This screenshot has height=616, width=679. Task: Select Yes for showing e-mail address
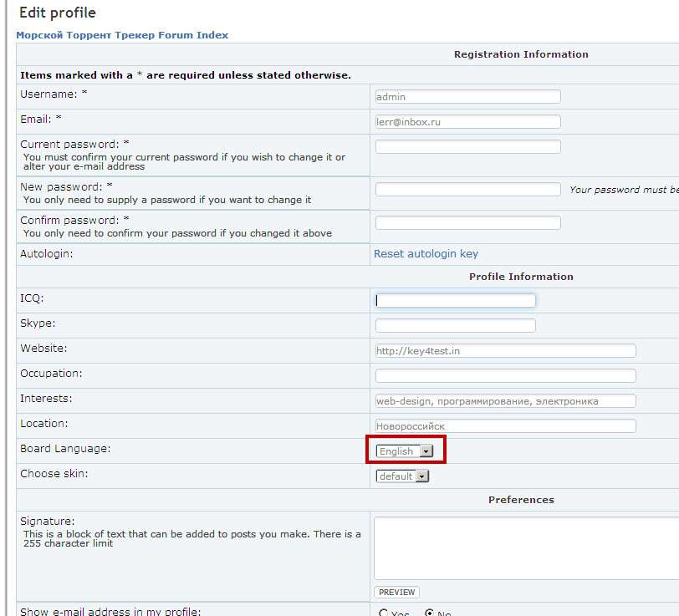point(383,613)
